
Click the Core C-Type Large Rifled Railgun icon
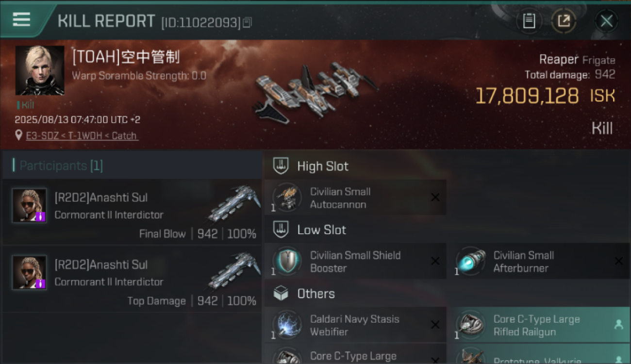(x=470, y=325)
